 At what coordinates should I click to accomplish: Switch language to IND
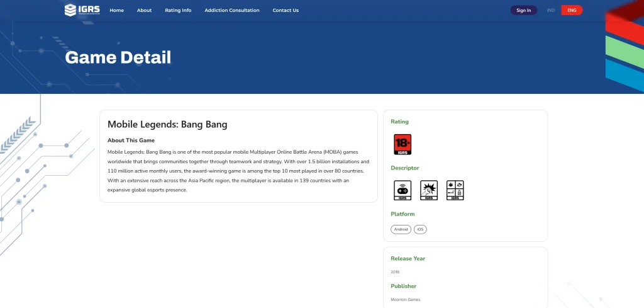[551, 10]
